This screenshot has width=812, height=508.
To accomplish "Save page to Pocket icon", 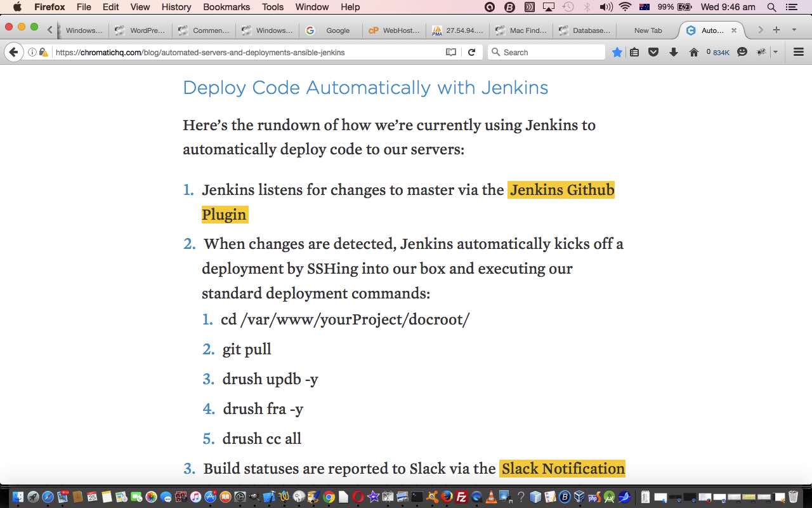I will (x=653, y=52).
